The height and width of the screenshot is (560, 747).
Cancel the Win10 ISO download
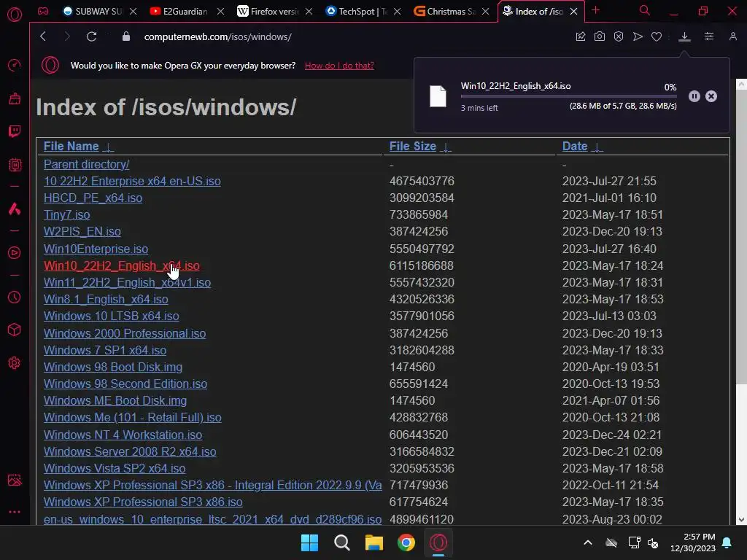tap(711, 97)
